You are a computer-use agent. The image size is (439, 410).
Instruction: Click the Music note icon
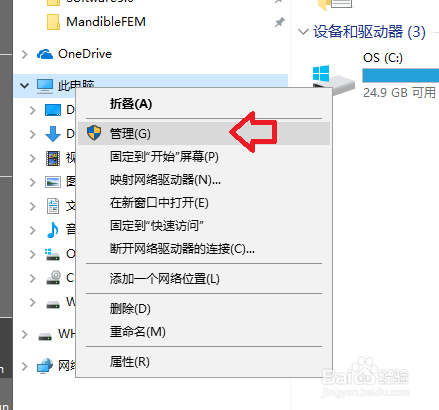point(53,230)
